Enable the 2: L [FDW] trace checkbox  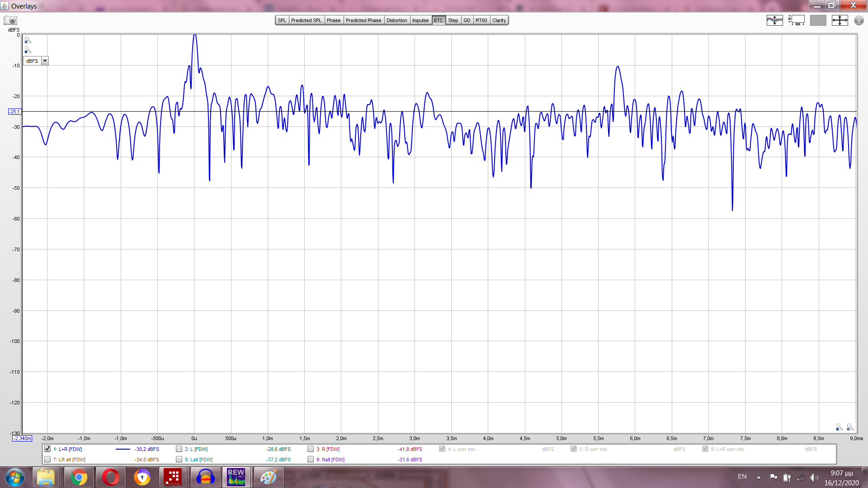[179, 449]
